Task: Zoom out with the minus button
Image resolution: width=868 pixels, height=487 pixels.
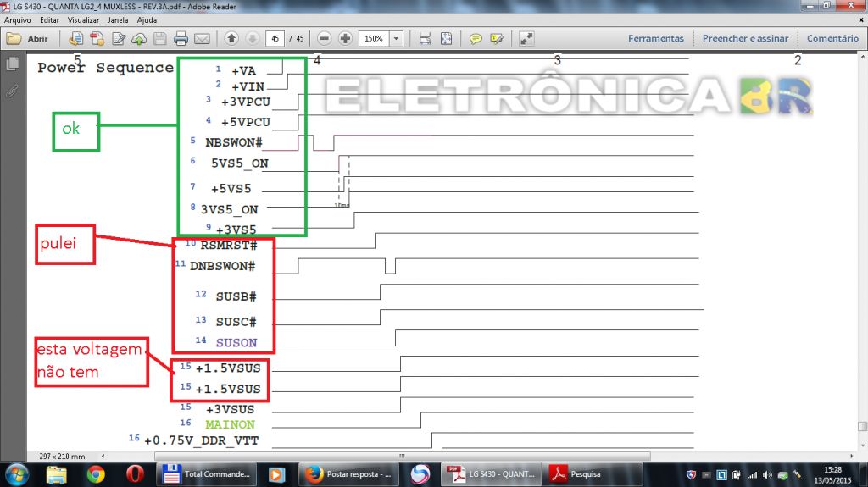Action: click(324, 38)
